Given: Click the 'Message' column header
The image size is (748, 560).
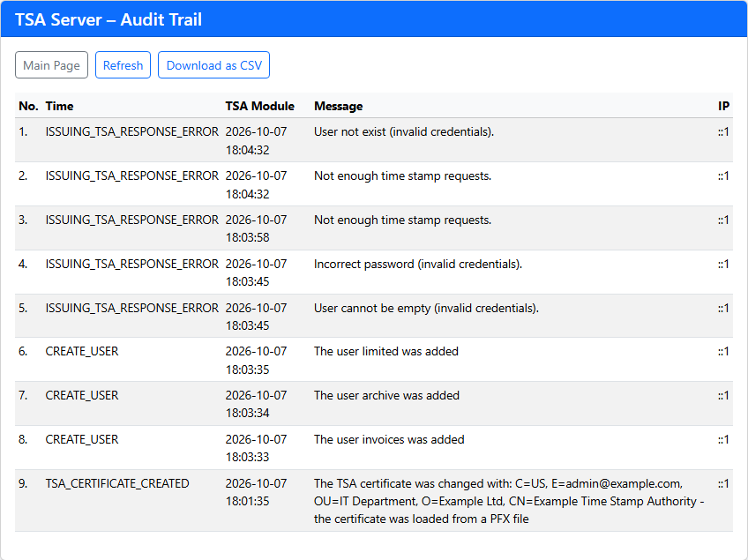Looking at the screenshot, I should click(x=338, y=106).
